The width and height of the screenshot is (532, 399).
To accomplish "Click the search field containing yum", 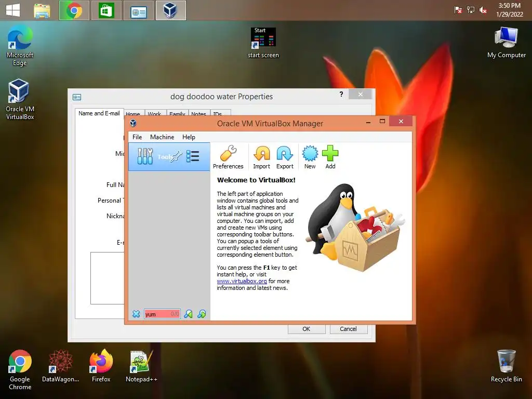I will point(162,314).
